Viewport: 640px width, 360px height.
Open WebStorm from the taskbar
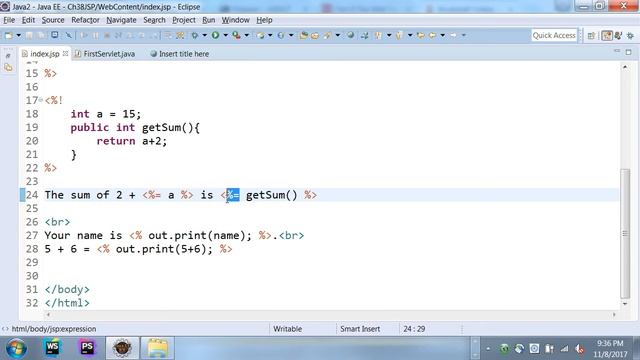pyautogui.click(x=53, y=348)
